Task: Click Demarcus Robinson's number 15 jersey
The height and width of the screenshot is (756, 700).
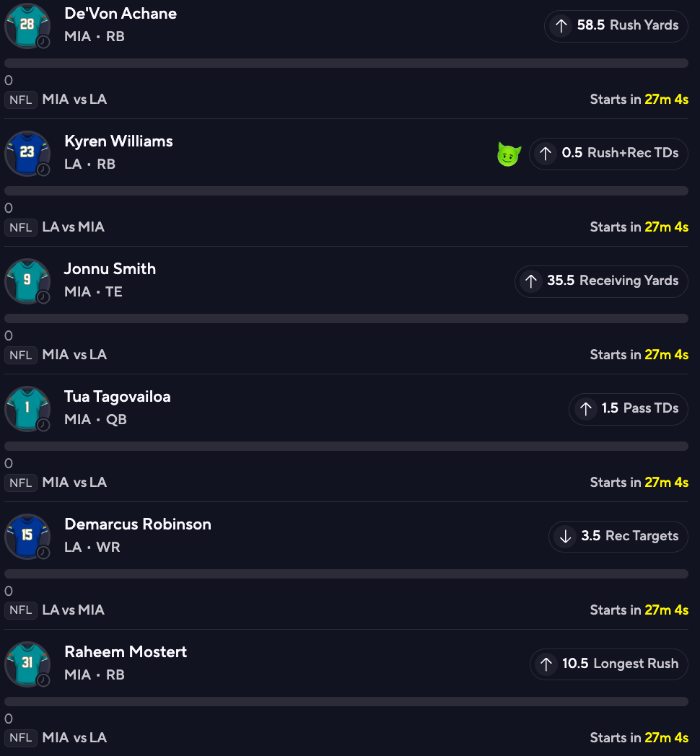Action: 27,536
